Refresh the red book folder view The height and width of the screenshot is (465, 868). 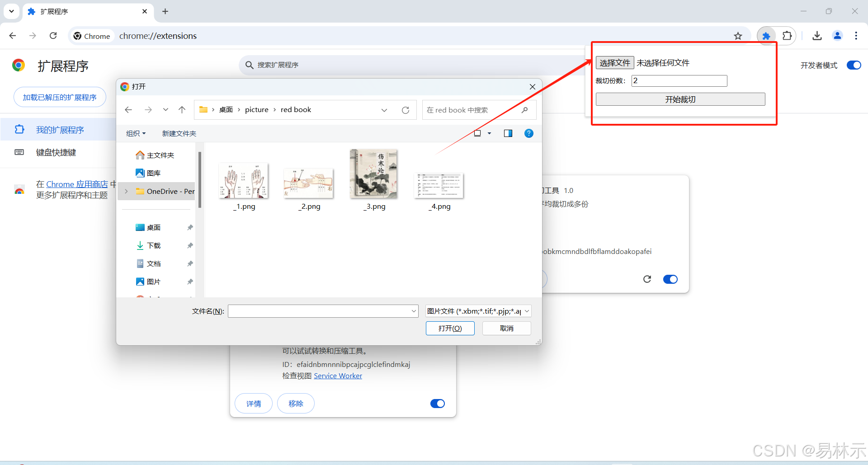(406, 110)
